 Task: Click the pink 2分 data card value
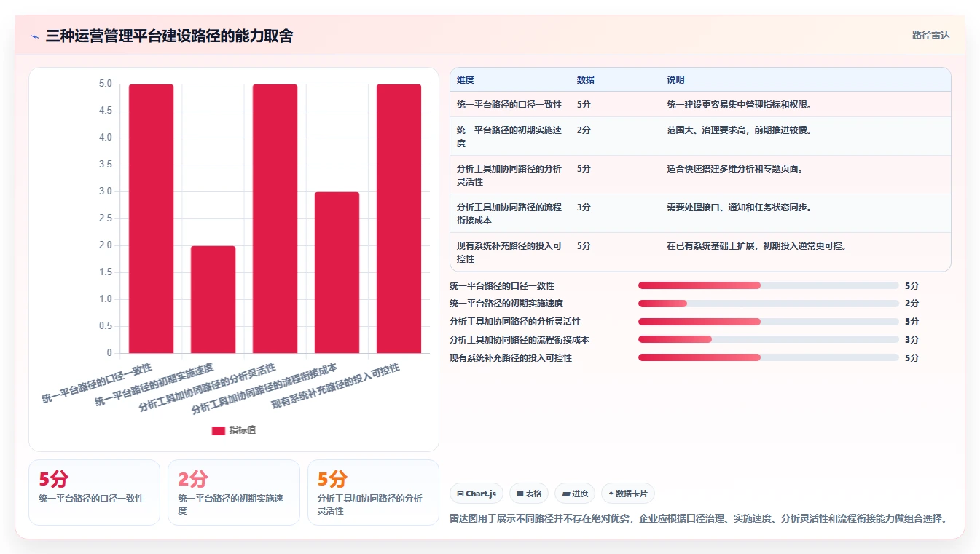coord(193,479)
